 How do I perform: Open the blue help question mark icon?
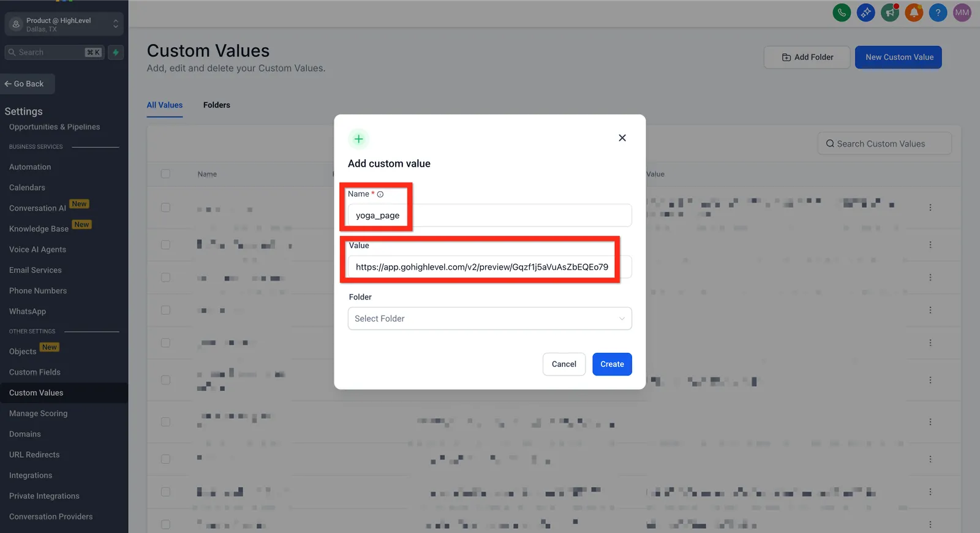point(938,12)
